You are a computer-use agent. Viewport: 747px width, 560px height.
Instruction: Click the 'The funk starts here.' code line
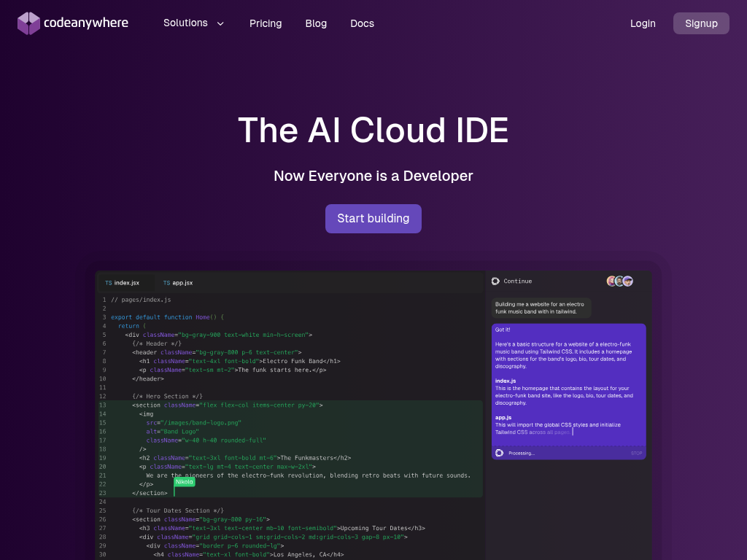pyautogui.click(x=233, y=370)
